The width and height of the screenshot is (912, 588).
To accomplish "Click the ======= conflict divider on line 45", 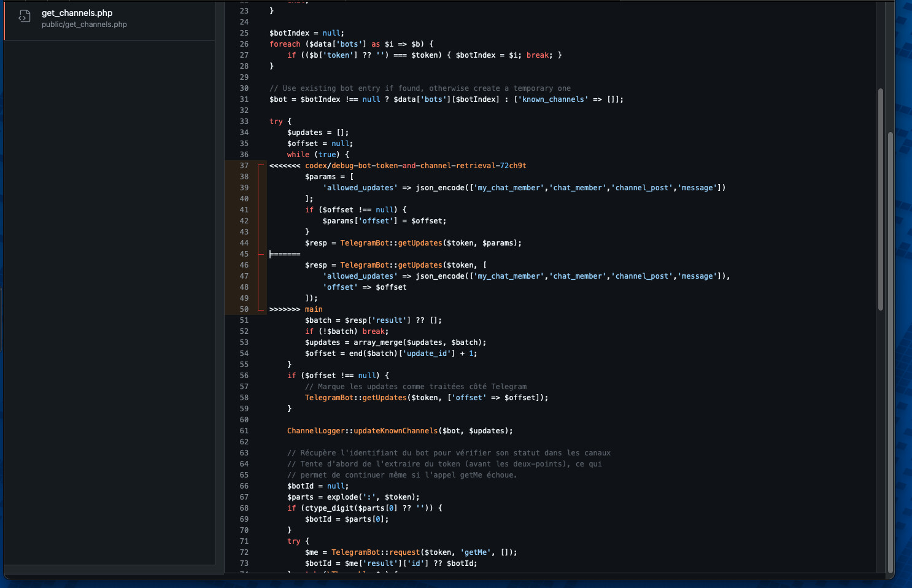I will point(285,253).
